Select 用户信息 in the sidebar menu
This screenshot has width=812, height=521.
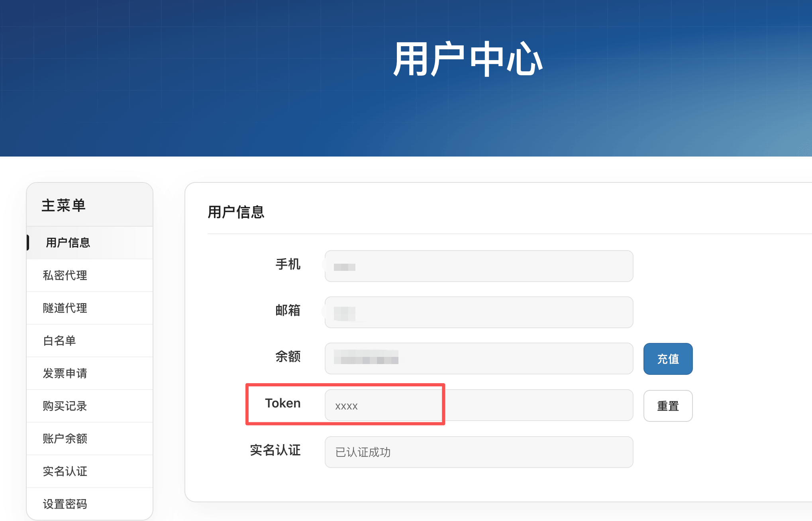click(x=67, y=243)
